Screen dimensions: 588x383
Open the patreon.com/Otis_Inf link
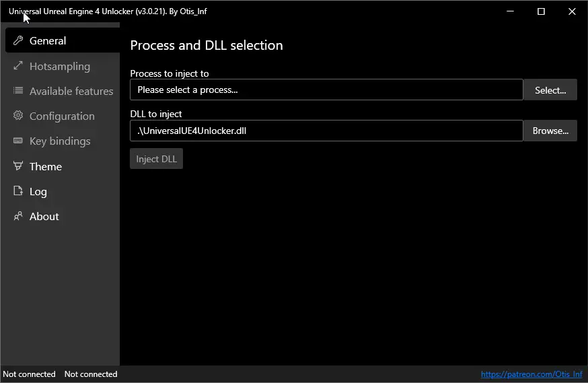pyautogui.click(x=531, y=374)
